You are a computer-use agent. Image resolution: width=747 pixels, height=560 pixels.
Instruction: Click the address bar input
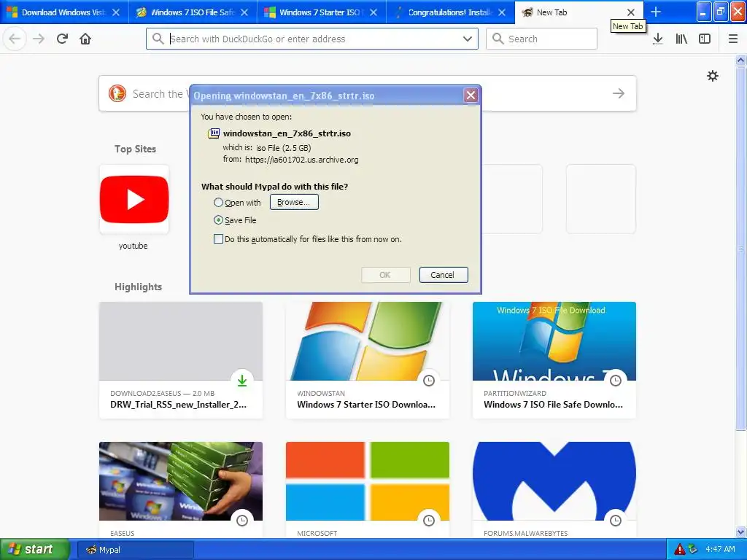click(x=312, y=39)
